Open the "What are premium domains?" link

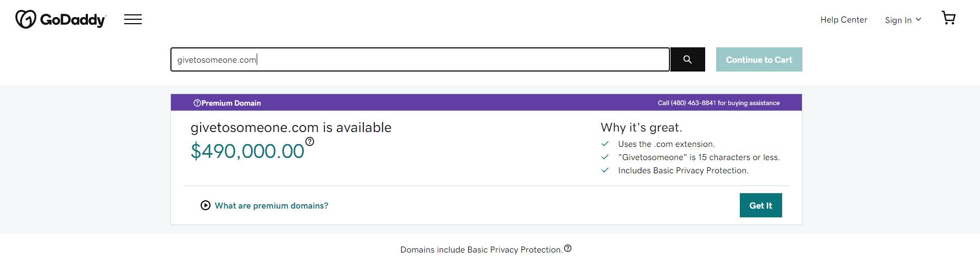pos(271,206)
